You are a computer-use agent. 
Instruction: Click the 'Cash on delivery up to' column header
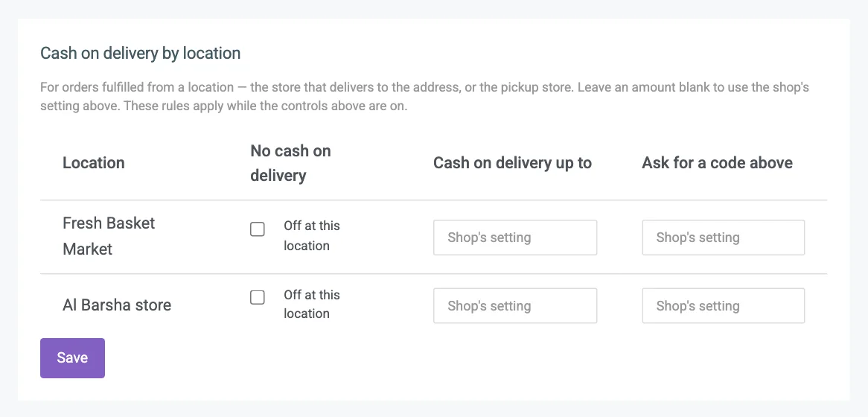(x=513, y=163)
